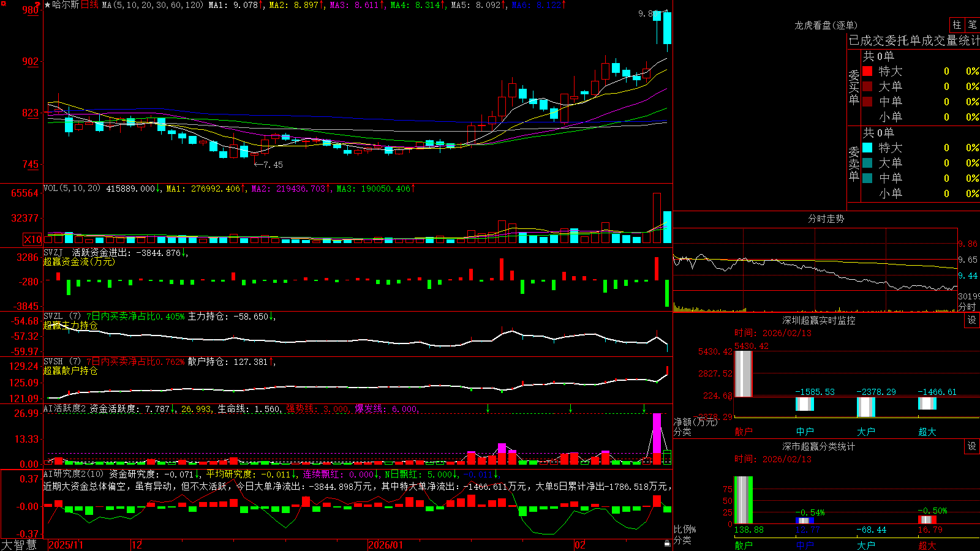Click the teal 中单 swatch under 委卖单
The width and height of the screenshot is (980, 551).
point(867,178)
